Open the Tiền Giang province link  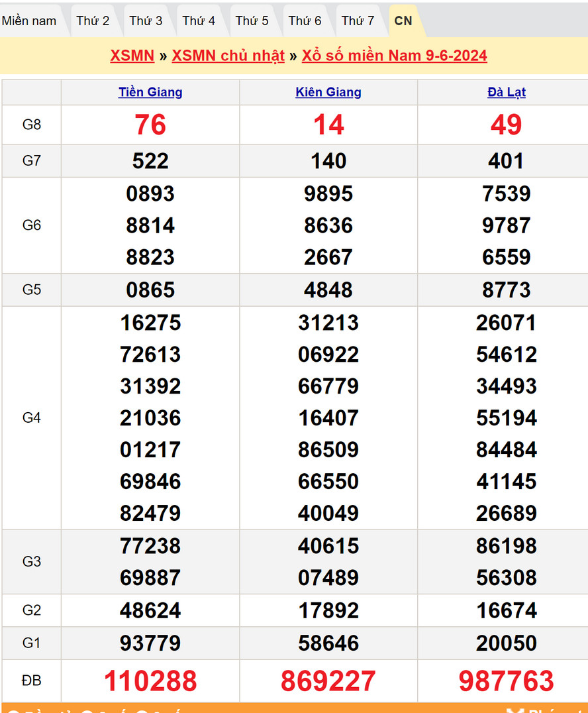[x=150, y=92]
